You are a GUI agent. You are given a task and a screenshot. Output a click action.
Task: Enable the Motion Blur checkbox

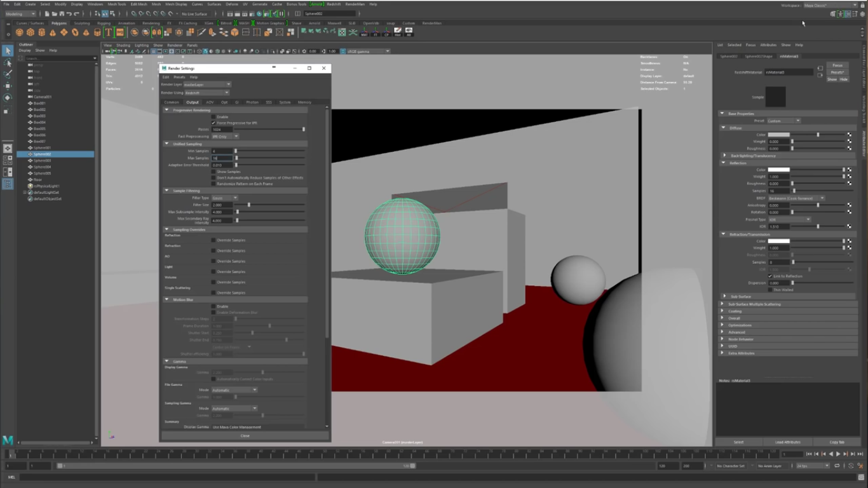(x=214, y=306)
